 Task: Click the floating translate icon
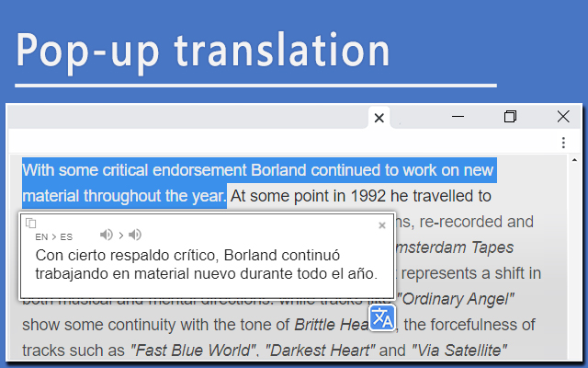382,318
